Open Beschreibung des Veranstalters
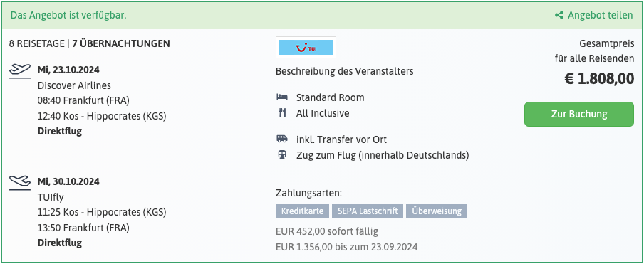 (345, 71)
